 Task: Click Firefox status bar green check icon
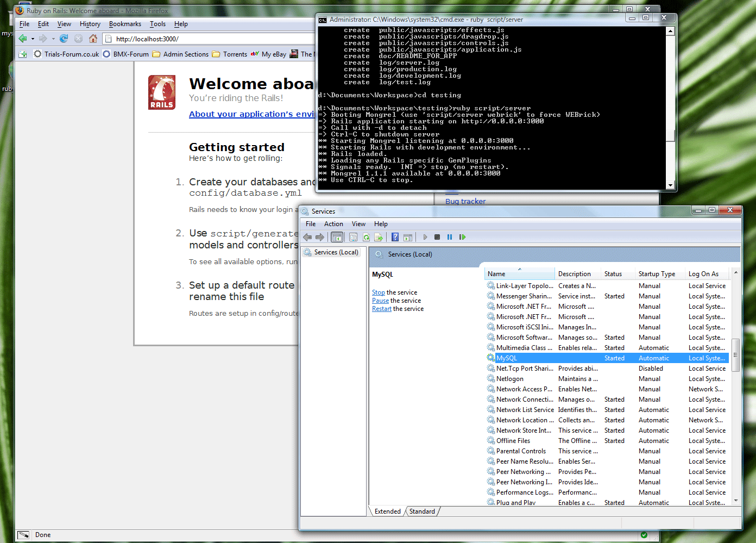[644, 535]
